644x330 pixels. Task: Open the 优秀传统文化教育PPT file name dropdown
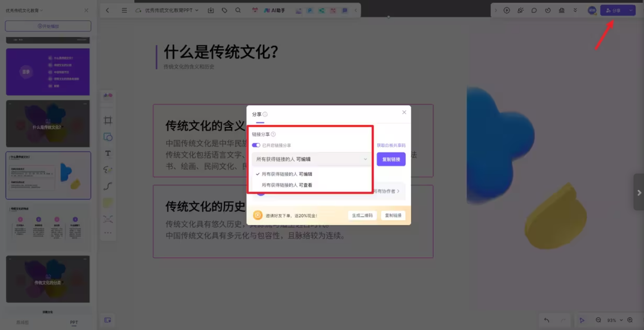click(x=171, y=10)
